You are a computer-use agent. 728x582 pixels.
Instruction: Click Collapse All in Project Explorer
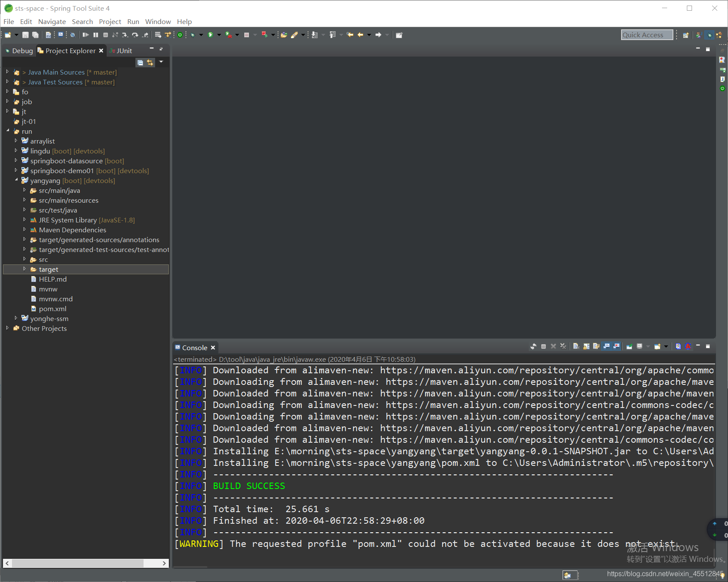[140, 63]
